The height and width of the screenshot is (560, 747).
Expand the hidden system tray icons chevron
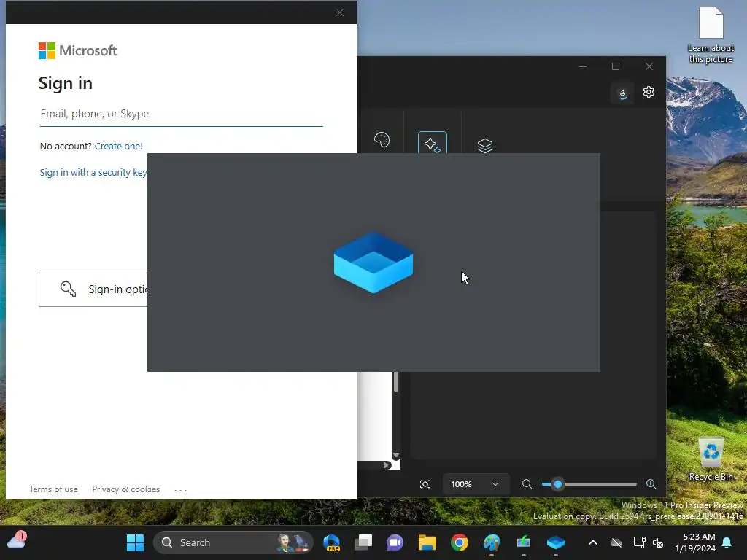coord(593,542)
